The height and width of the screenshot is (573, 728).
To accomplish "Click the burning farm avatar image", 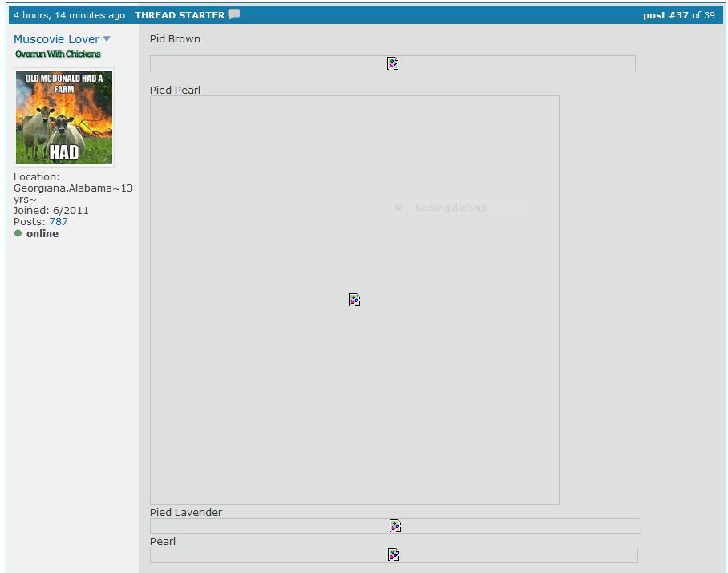I will click(x=64, y=118).
